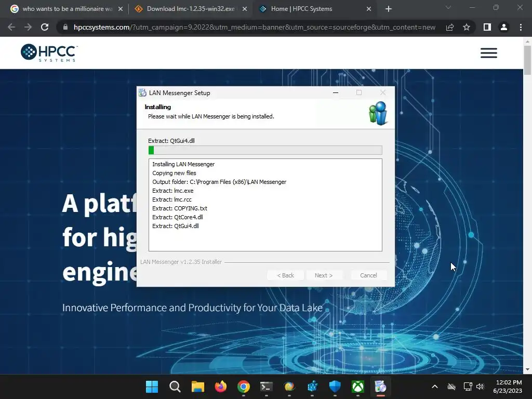Click the Next > button in installer

[323, 275]
